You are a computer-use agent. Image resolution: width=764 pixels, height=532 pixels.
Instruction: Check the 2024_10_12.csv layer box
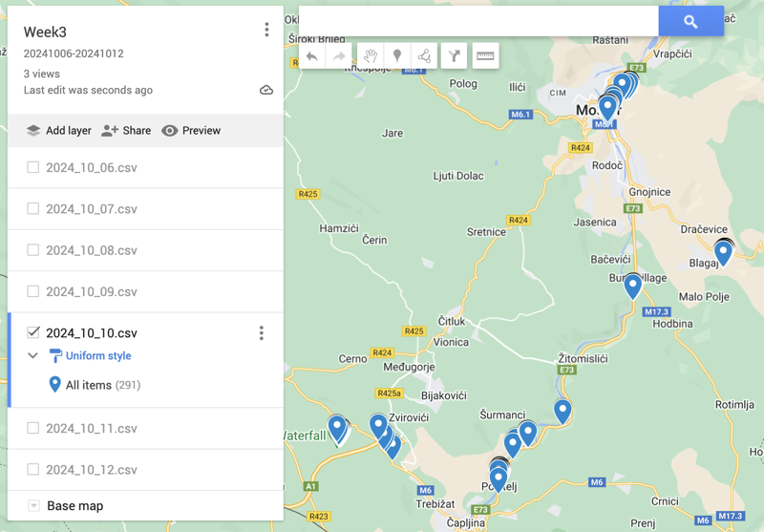[33, 469]
